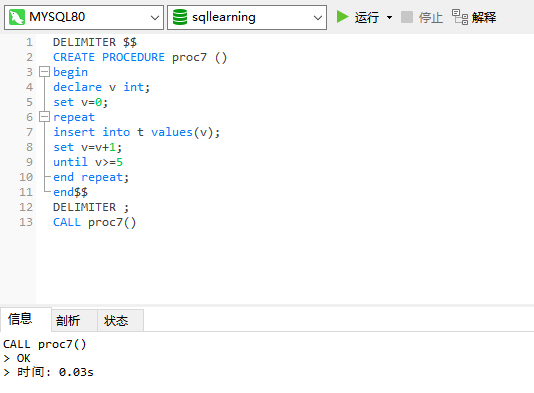Click the MYSQL80 connection icon
534x393 pixels.
pyautogui.click(x=17, y=17)
